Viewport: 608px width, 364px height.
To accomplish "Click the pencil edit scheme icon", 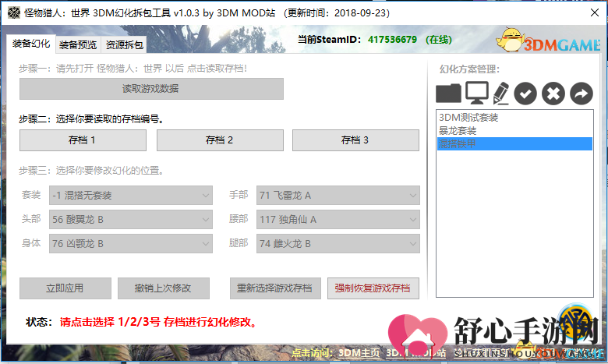I will 501,94.
